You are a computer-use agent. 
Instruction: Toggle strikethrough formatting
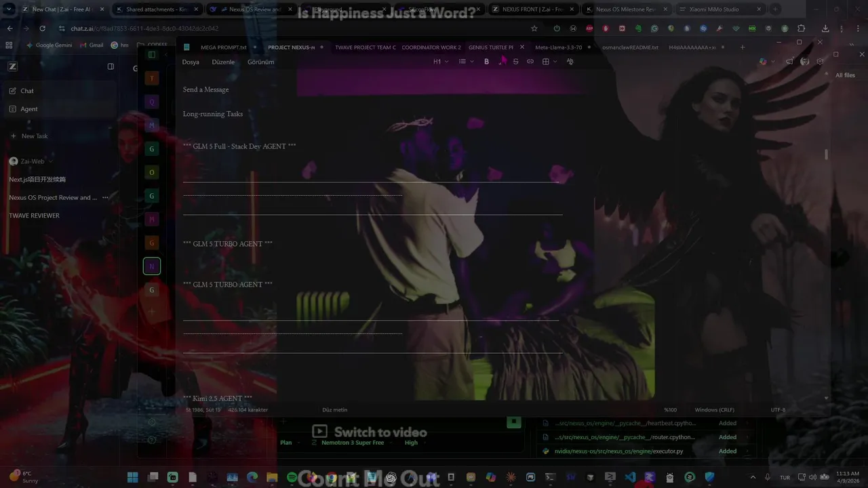point(515,62)
